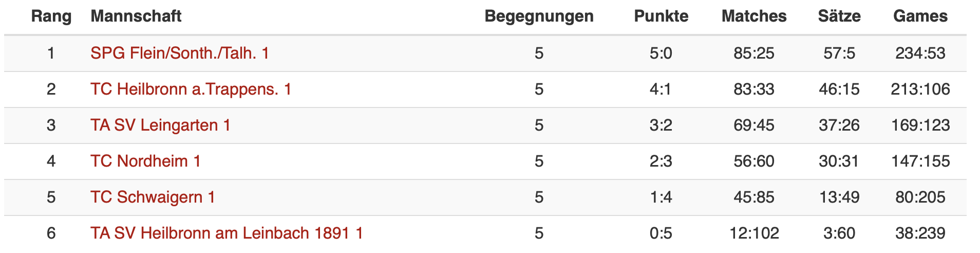Select rank number 6 cell
Image resolution: width=980 pixels, height=253 pixels.
click(x=51, y=233)
